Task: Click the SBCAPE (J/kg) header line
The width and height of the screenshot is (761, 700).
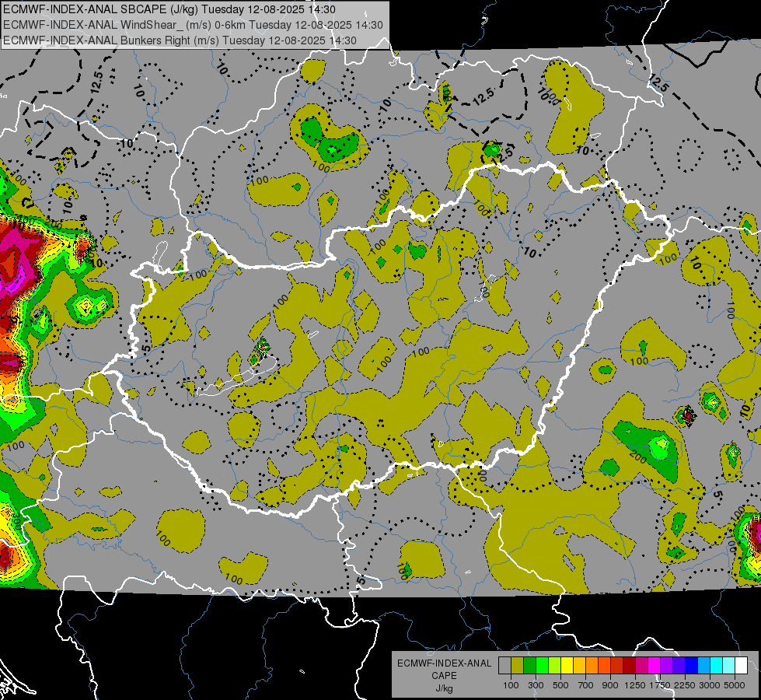Action: click(x=169, y=9)
